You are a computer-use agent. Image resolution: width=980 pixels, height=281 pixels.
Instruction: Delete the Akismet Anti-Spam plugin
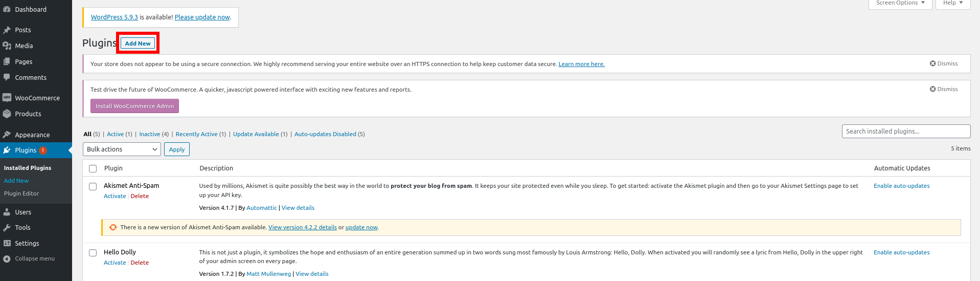140,196
